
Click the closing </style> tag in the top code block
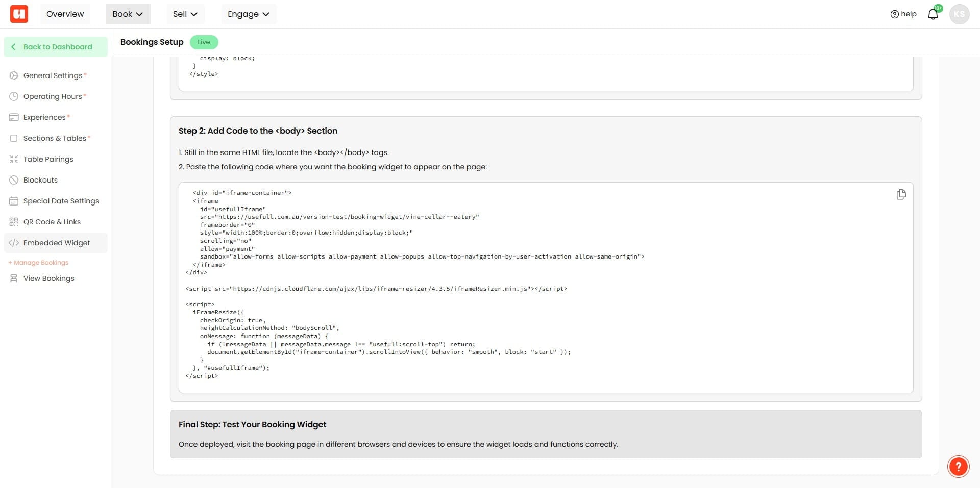coord(204,74)
